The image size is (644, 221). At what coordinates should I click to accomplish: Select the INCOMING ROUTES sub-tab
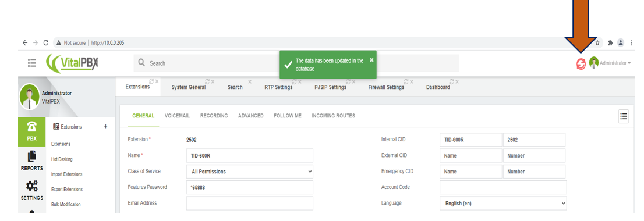tap(333, 116)
